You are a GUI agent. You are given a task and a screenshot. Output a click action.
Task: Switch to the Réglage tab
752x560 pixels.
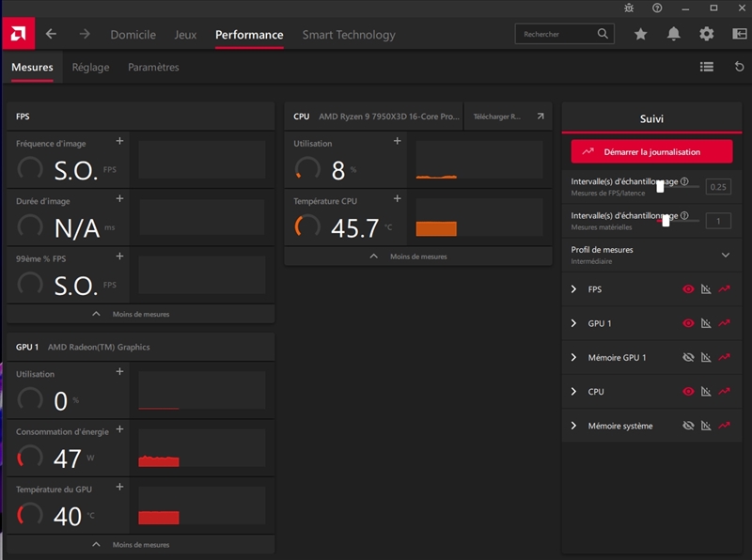[90, 68]
